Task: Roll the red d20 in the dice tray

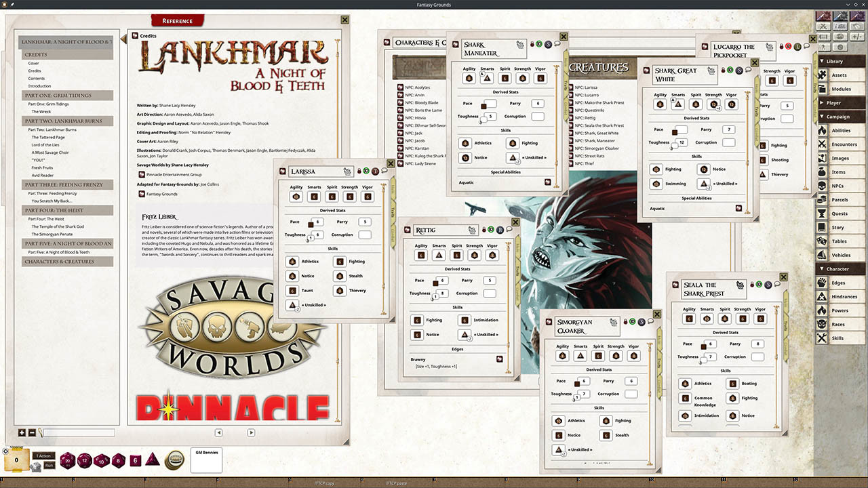Action: coord(67,460)
